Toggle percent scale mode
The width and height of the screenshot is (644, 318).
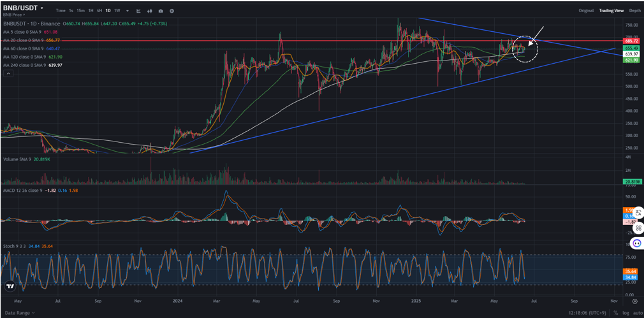tap(616, 313)
